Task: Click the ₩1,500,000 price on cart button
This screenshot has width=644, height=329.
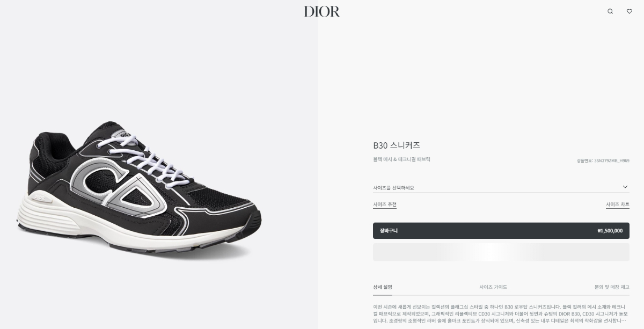Action: point(610,231)
